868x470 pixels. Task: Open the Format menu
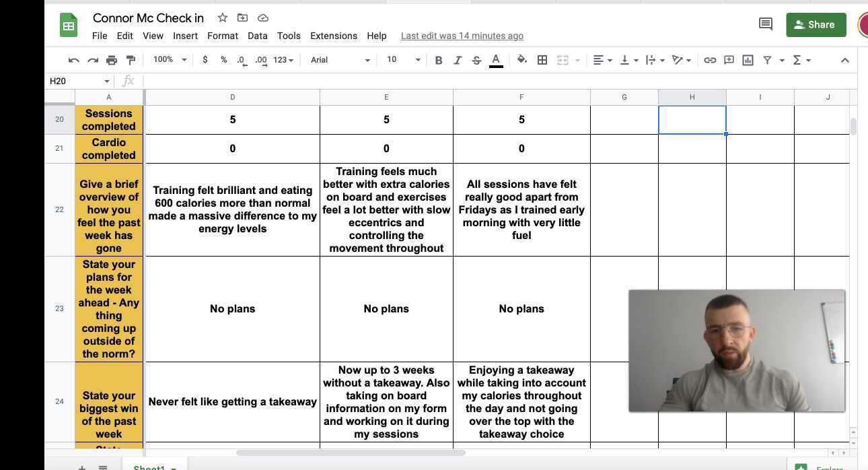222,36
